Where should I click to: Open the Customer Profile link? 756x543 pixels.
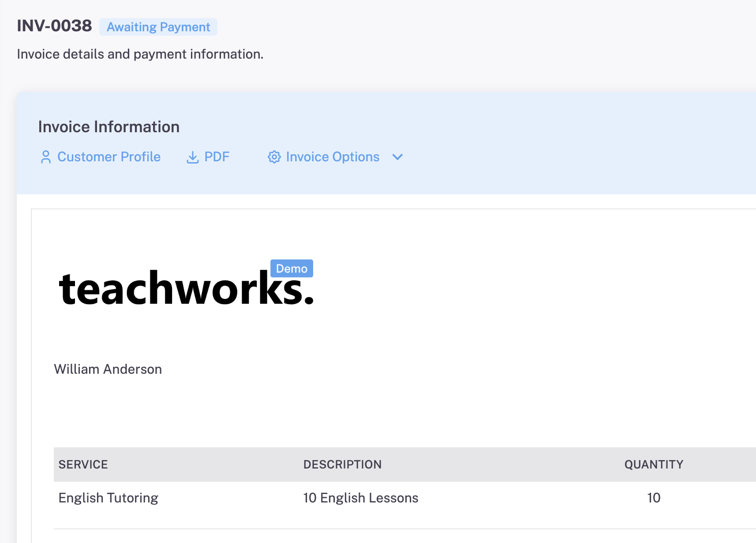click(x=109, y=157)
